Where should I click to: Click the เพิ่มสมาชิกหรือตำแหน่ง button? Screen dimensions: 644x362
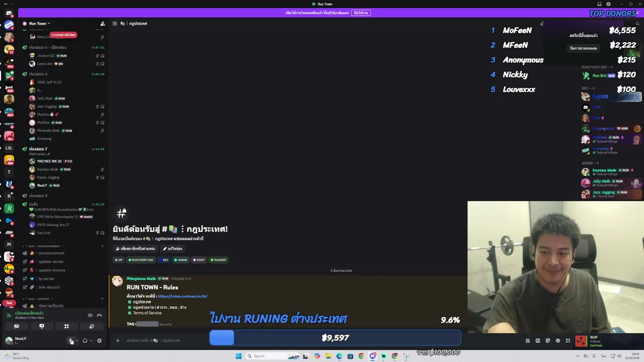pyautogui.click(x=135, y=248)
